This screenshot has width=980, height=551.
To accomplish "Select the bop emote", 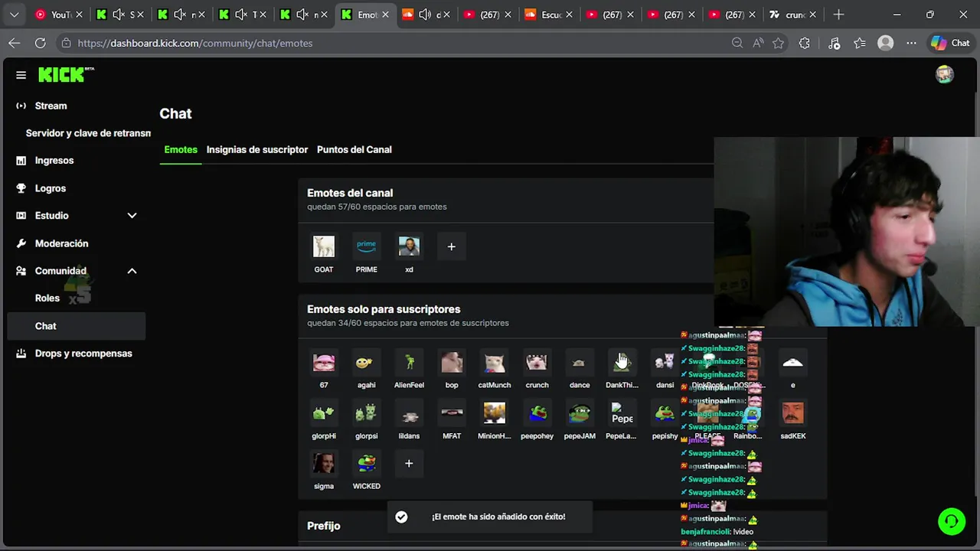I will coord(452,362).
